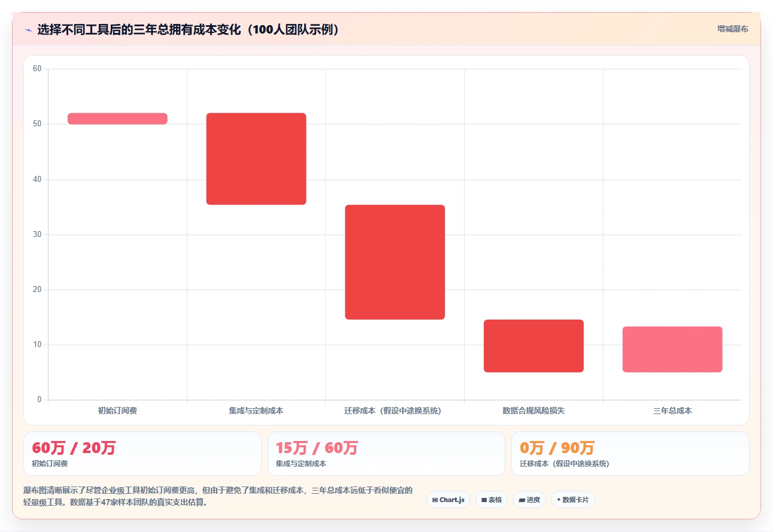
Task: Select the 三年总成本 total bar
Action: coord(672,349)
